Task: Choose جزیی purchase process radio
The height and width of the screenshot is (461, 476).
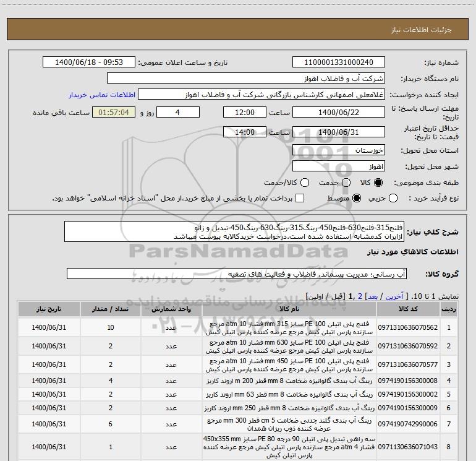Action: [x=393, y=198]
